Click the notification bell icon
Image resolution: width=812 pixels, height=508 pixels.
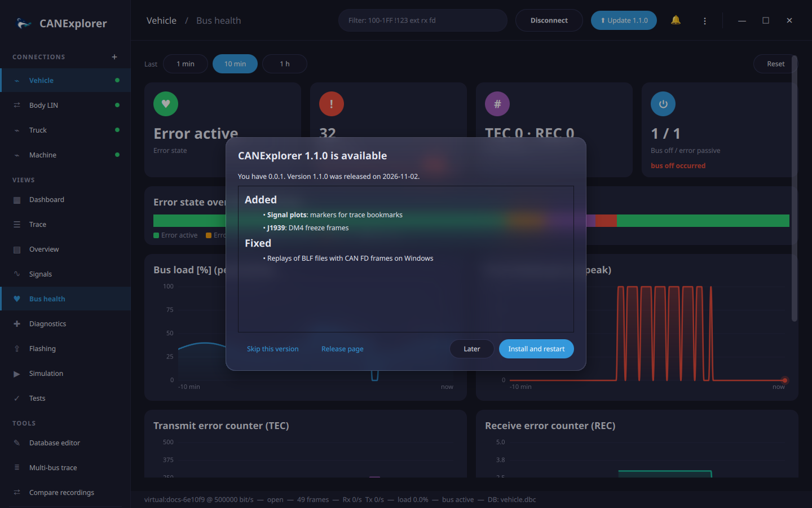676,20
